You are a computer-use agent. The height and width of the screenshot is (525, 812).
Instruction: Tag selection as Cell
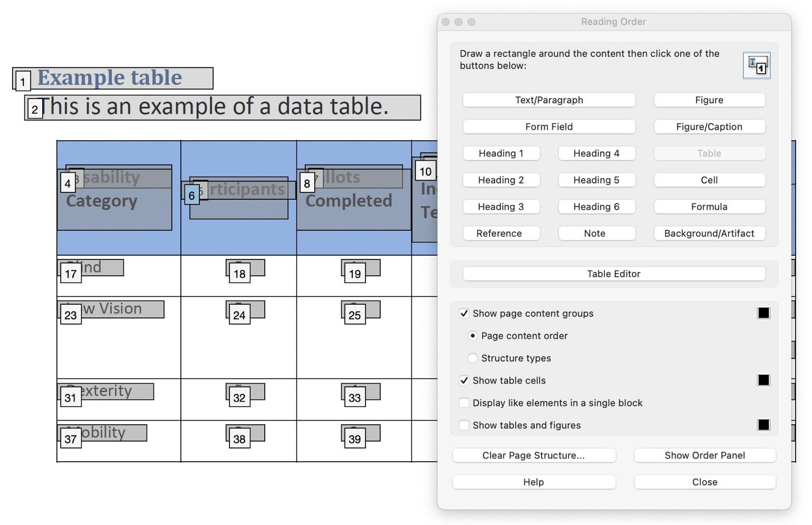(709, 180)
